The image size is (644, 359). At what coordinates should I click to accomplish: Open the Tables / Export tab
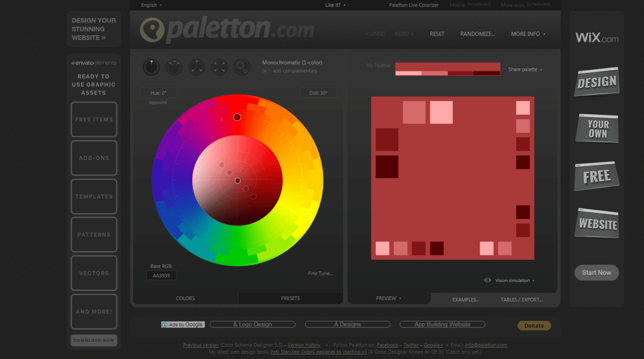click(521, 299)
